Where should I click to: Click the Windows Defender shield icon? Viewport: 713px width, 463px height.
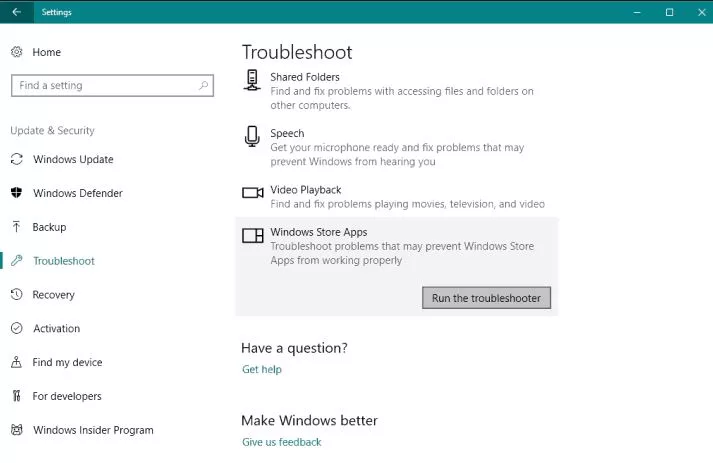pyautogui.click(x=17, y=193)
